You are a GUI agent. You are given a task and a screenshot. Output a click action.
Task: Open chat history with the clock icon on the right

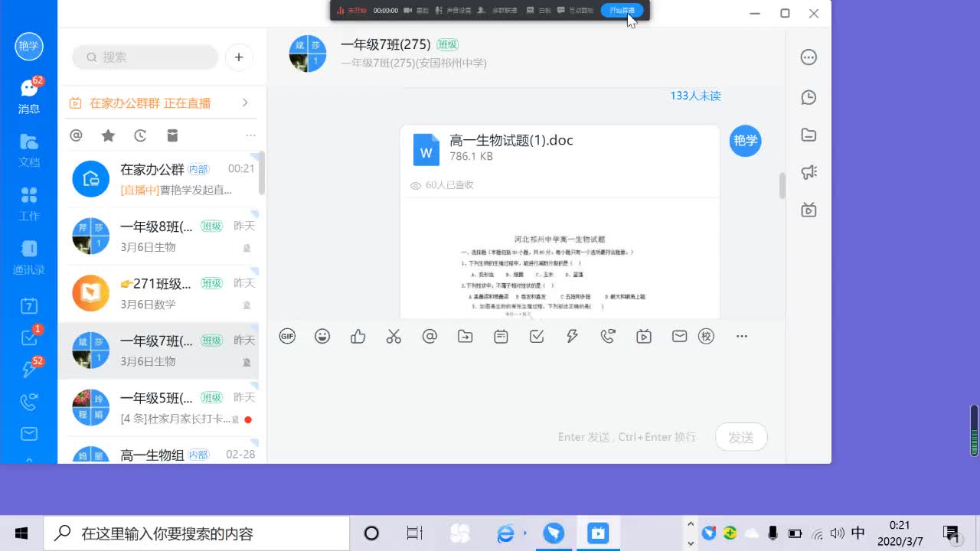[808, 97]
